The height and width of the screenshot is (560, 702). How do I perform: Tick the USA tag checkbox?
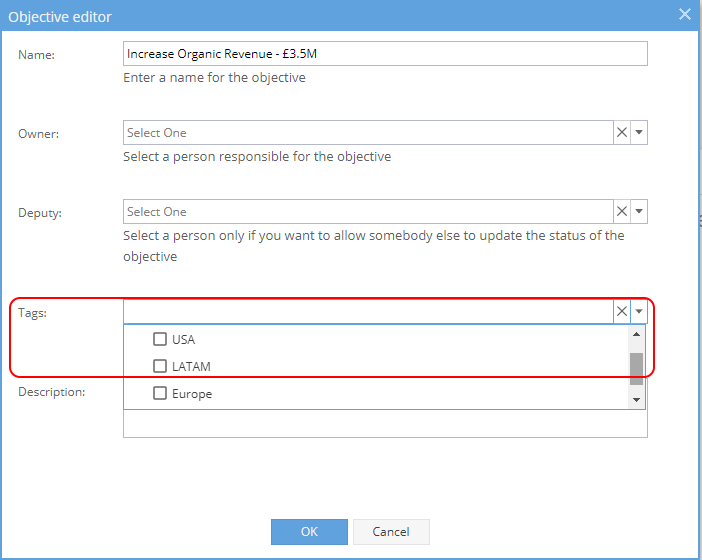[160, 339]
